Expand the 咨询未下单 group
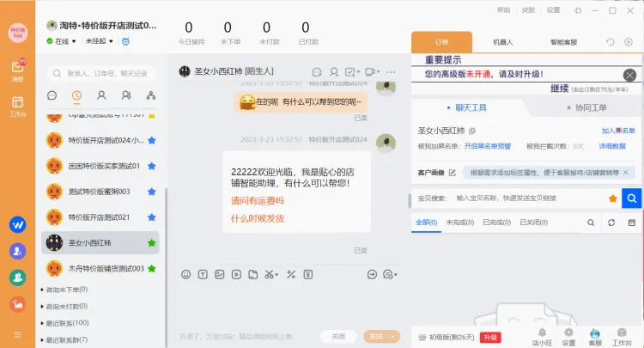Image resolution: width=644 pixels, height=348 pixels. coord(65,290)
